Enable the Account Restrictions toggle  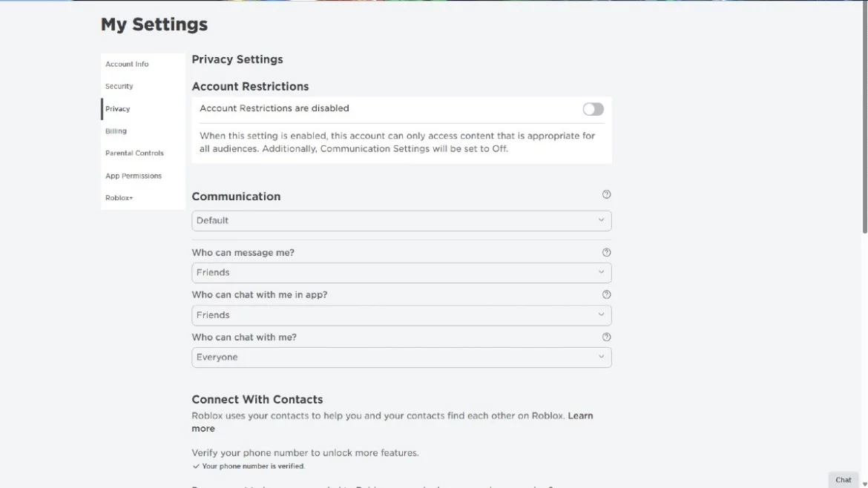click(593, 109)
